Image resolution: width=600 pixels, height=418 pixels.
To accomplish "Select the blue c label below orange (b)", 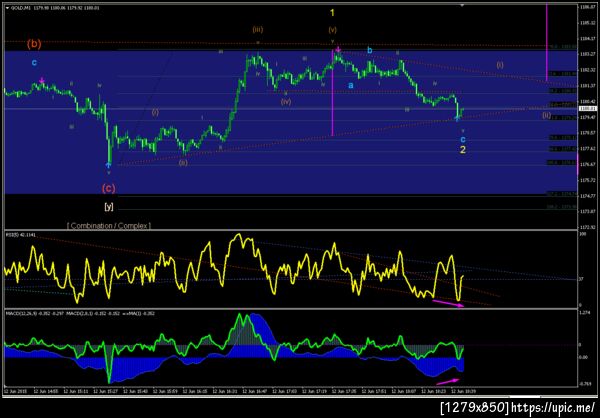I will [34, 62].
